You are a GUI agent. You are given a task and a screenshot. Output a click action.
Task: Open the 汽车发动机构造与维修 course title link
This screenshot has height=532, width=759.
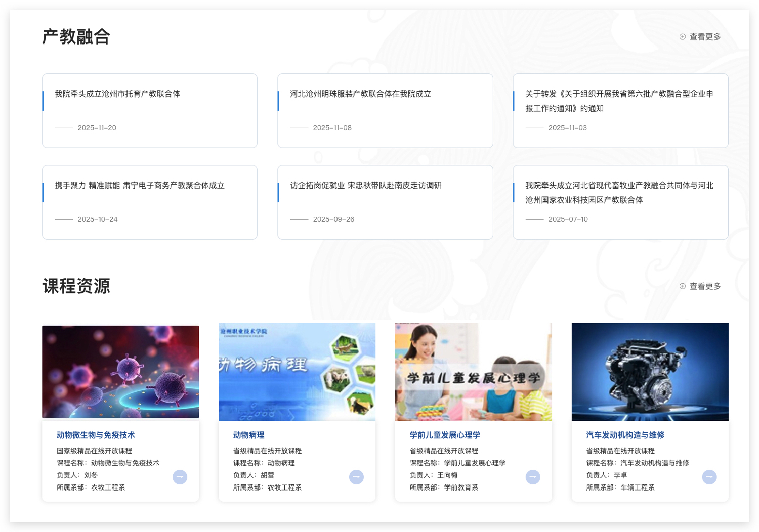[x=626, y=435]
